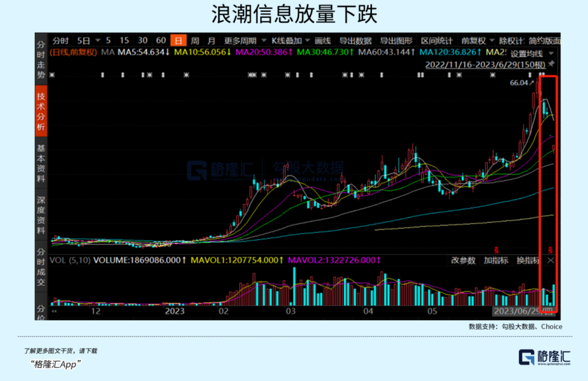Open the 设置均线 dropdown
The width and height of the screenshot is (588, 381).
click(x=532, y=53)
